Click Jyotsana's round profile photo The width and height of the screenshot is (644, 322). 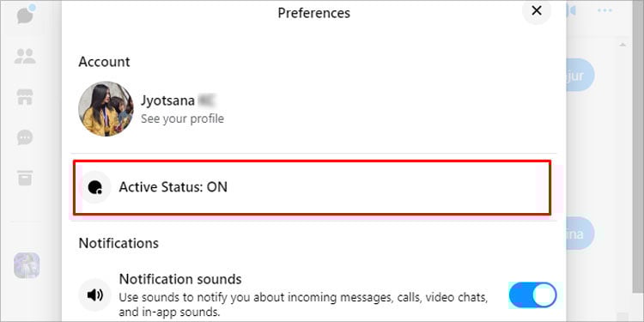click(106, 109)
